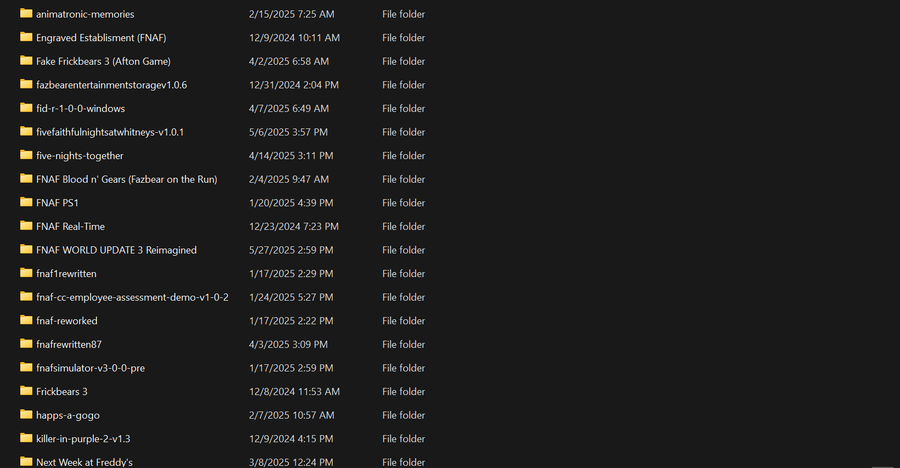Viewport: 900px width, 468px height.
Task: Select the Next Week at Freddy's folder name
Action: click(x=84, y=462)
